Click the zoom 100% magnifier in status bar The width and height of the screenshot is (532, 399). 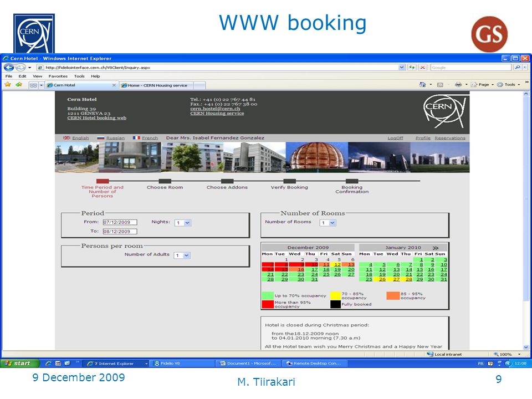pos(496,354)
